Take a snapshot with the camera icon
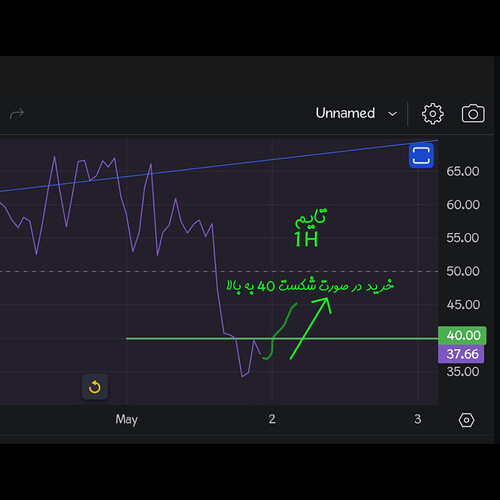Image resolution: width=500 pixels, height=500 pixels. coord(473,114)
